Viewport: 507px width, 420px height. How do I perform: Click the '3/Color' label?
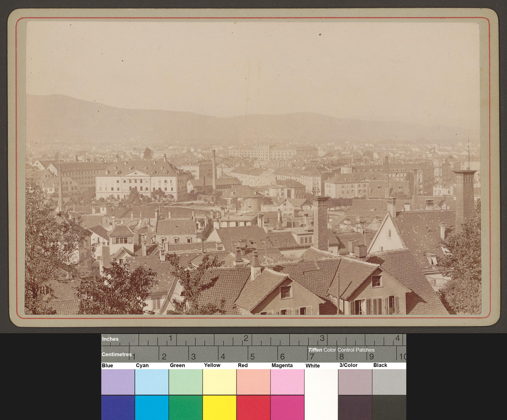(348, 365)
